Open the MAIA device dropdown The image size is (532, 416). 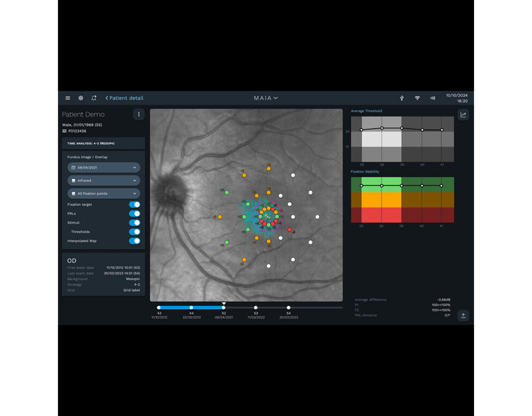[x=266, y=98]
